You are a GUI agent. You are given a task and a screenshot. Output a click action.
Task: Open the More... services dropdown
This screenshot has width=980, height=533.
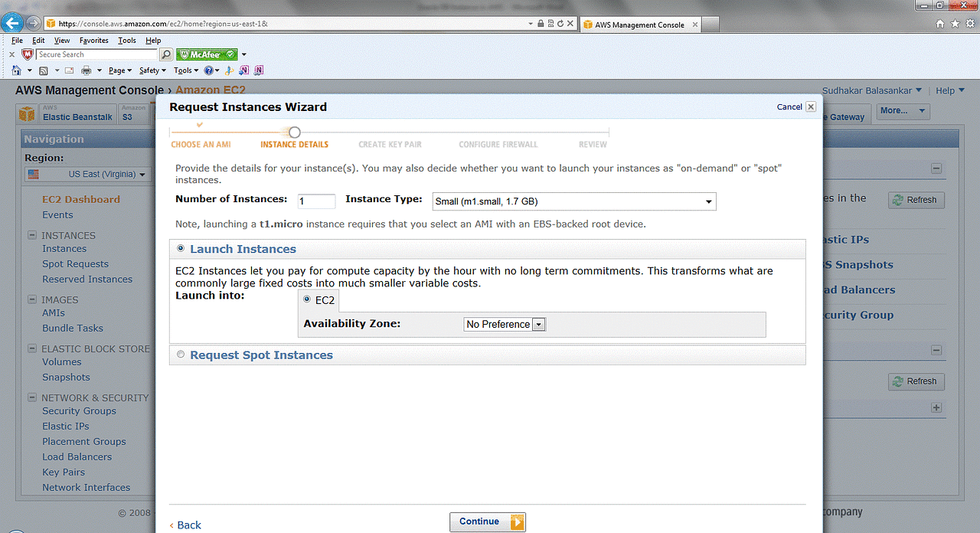tap(903, 111)
